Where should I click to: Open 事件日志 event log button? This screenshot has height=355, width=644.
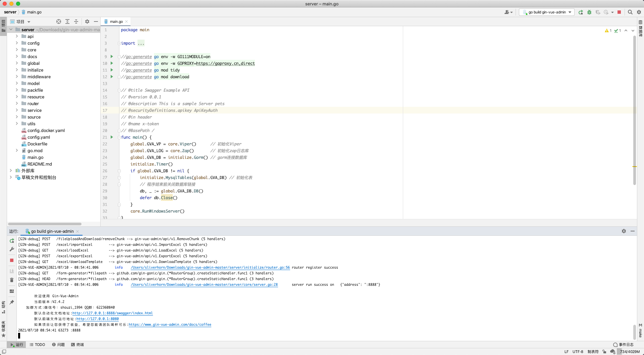(623, 345)
